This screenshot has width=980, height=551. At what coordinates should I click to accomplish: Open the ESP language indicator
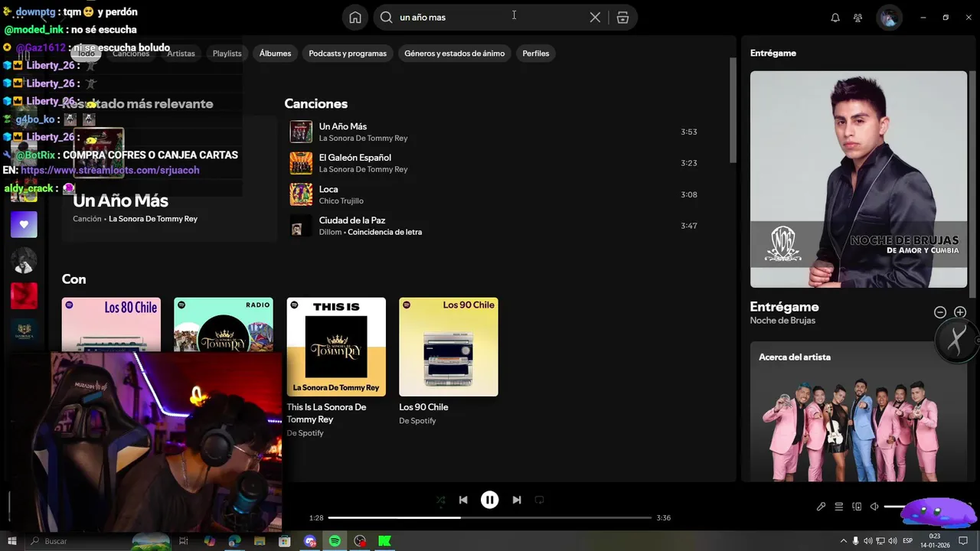908,541
